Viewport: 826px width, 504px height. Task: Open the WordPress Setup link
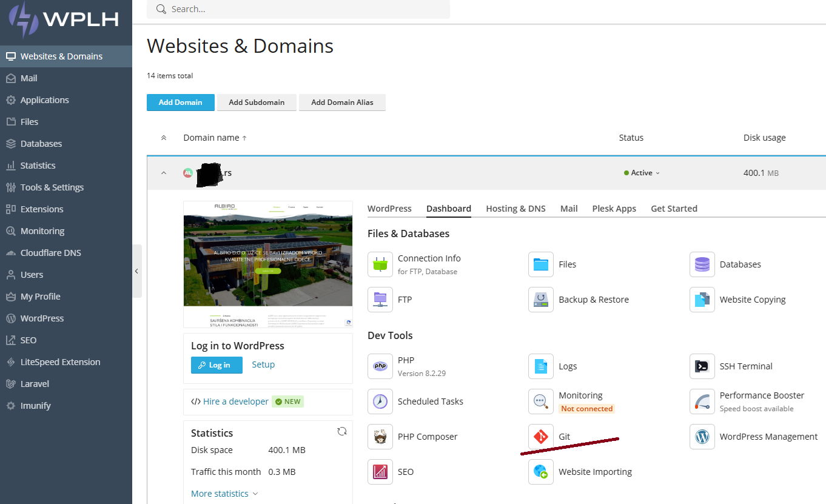263,365
